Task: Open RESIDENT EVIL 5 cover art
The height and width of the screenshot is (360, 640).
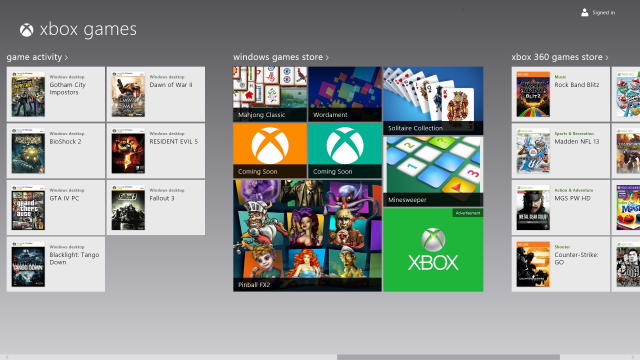Action: [x=128, y=151]
